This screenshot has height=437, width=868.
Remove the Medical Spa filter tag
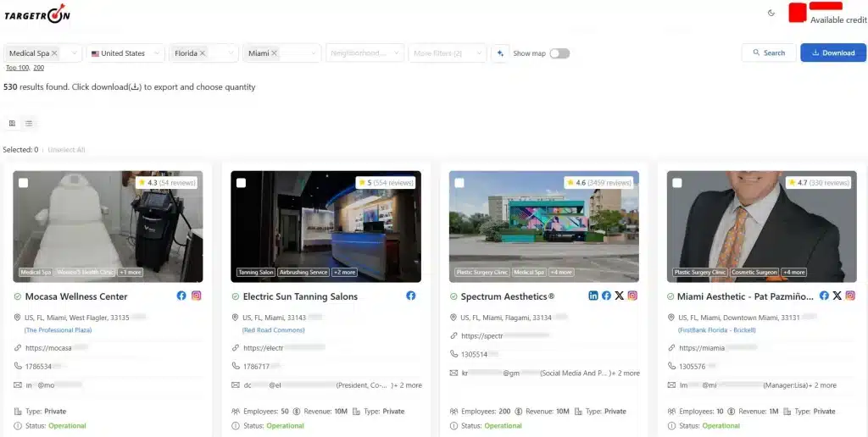pos(55,53)
